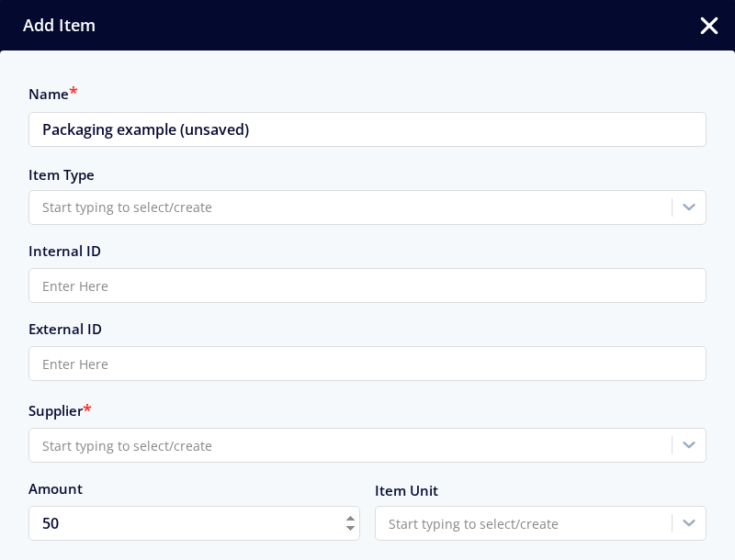Click the Name input field
Screen dimensions: 735x560
click(x=367, y=129)
